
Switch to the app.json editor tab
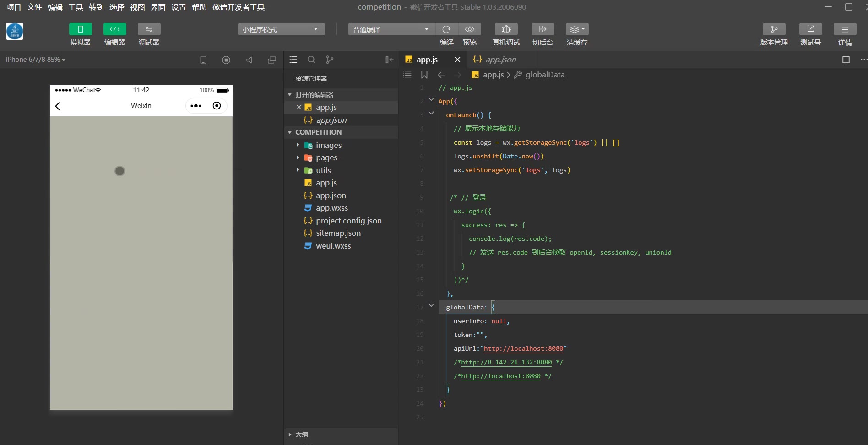point(500,60)
